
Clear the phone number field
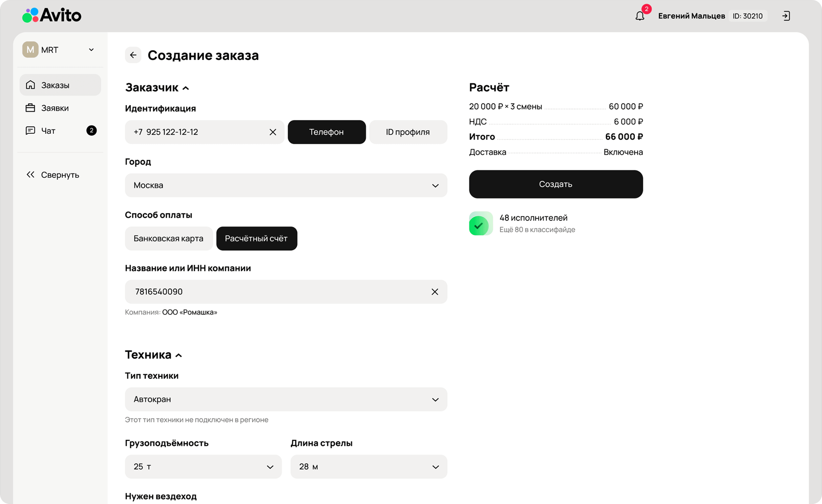(273, 132)
